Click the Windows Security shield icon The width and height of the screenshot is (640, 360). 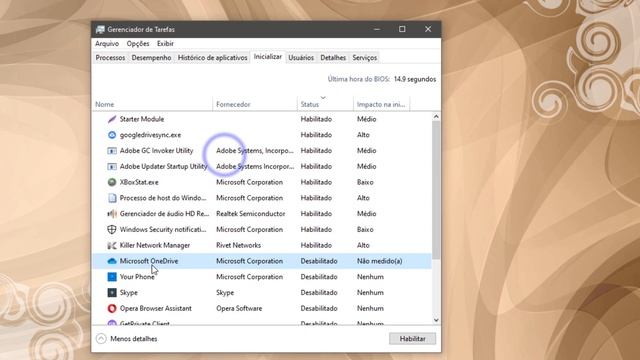pos(112,229)
